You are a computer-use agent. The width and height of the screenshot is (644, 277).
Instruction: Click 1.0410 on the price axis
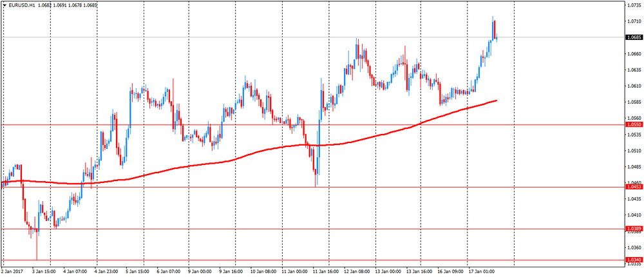(633, 215)
